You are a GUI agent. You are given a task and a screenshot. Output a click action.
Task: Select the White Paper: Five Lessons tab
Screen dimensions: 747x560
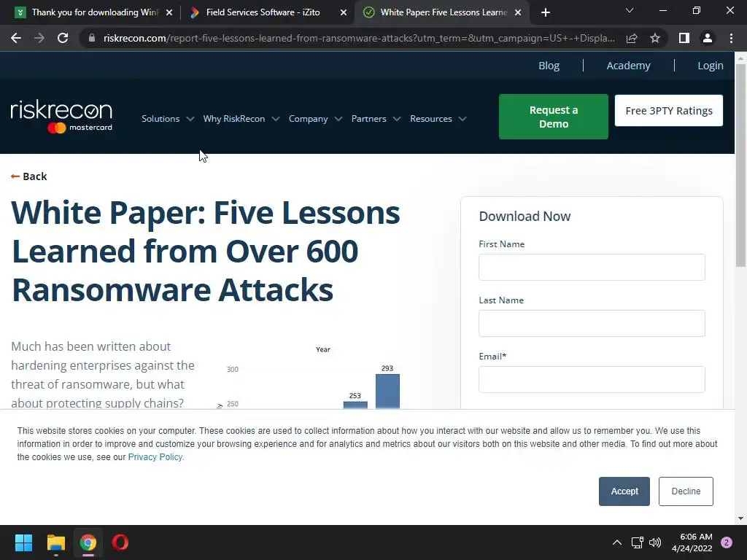click(443, 12)
